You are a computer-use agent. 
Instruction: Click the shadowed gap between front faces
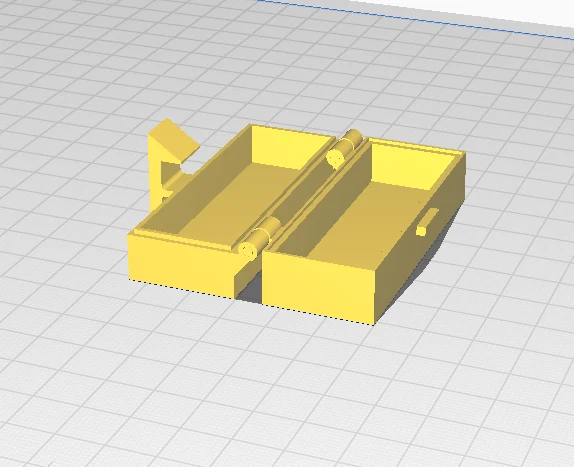[x=249, y=284]
